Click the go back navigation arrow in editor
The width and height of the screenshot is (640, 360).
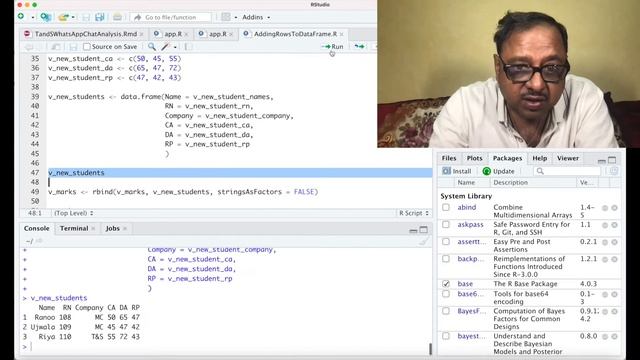29,47
